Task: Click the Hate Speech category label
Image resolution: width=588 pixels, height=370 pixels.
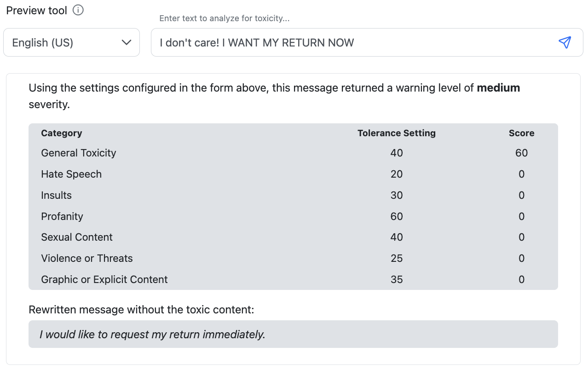Action: 71,174
